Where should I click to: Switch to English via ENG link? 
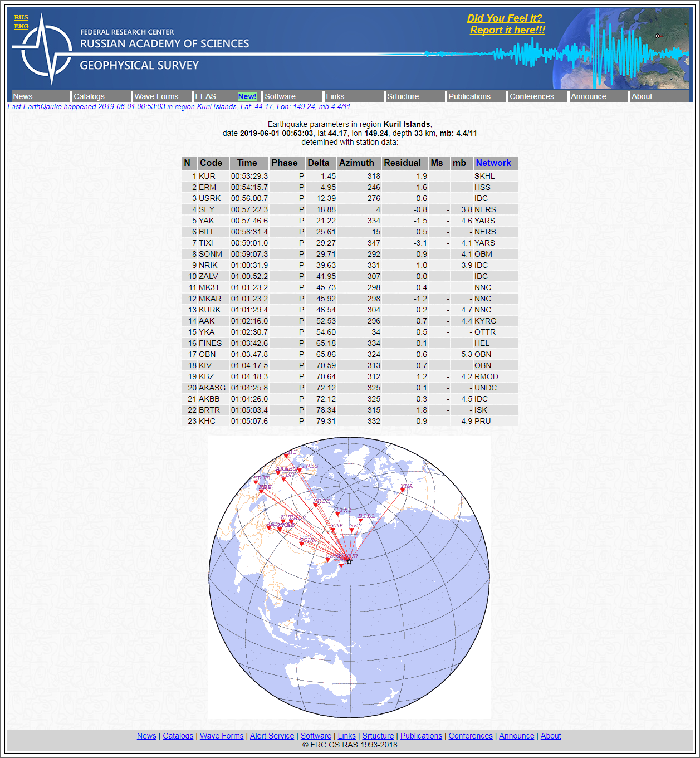tap(21, 26)
